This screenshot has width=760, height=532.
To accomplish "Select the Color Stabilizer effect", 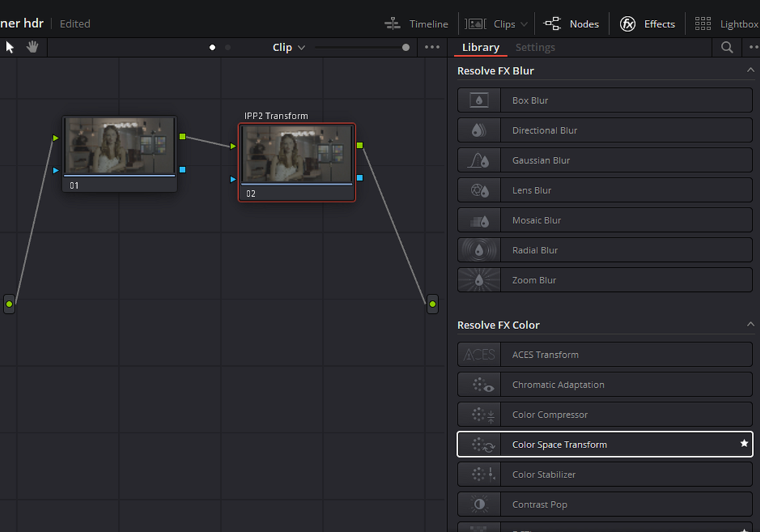I will click(x=605, y=474).
